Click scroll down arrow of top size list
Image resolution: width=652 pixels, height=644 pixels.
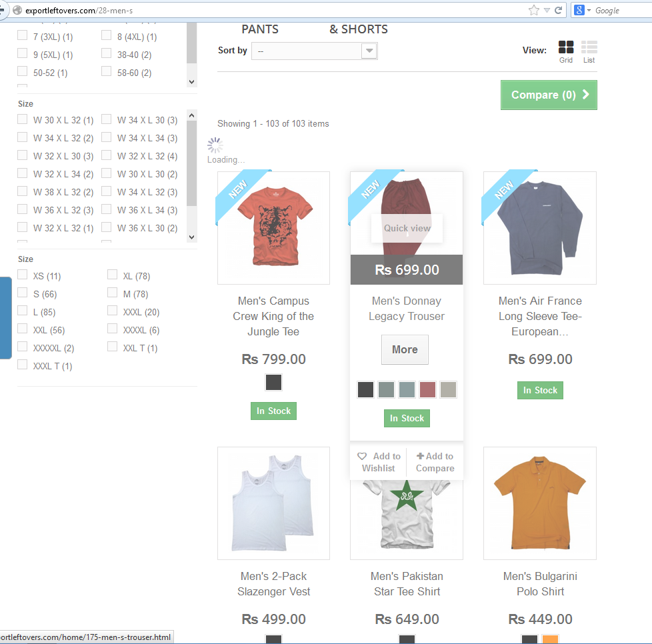(x=192, y=82)
